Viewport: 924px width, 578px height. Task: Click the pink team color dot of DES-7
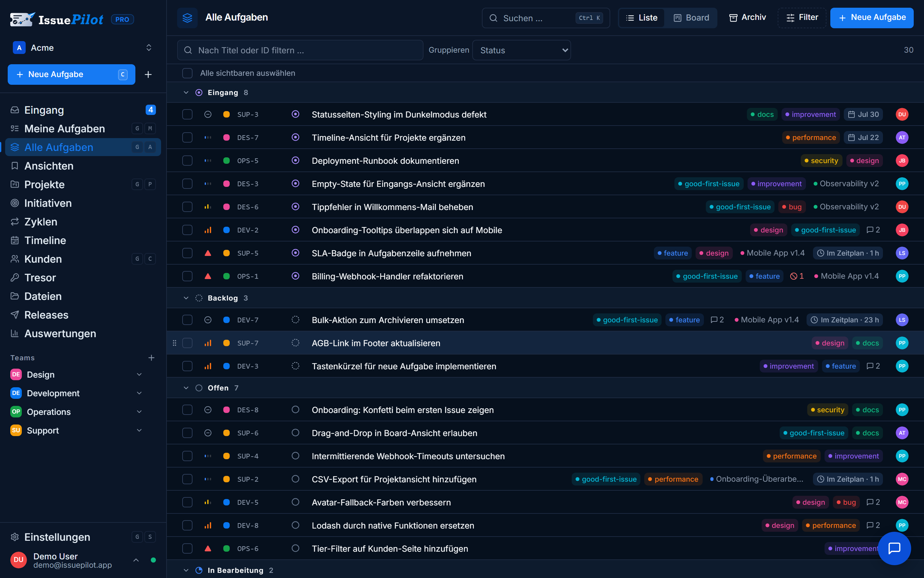click(227, 137)
